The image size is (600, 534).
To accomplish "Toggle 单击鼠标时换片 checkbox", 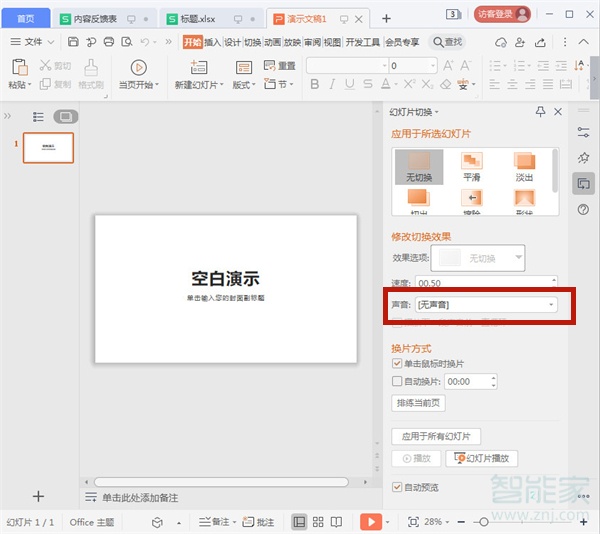I will point(397,363).
